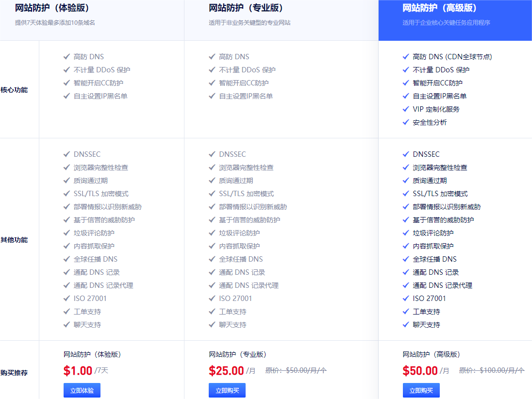Click the checkmark beside 高级版 质询通过期
532x399 pixels.
406,181
